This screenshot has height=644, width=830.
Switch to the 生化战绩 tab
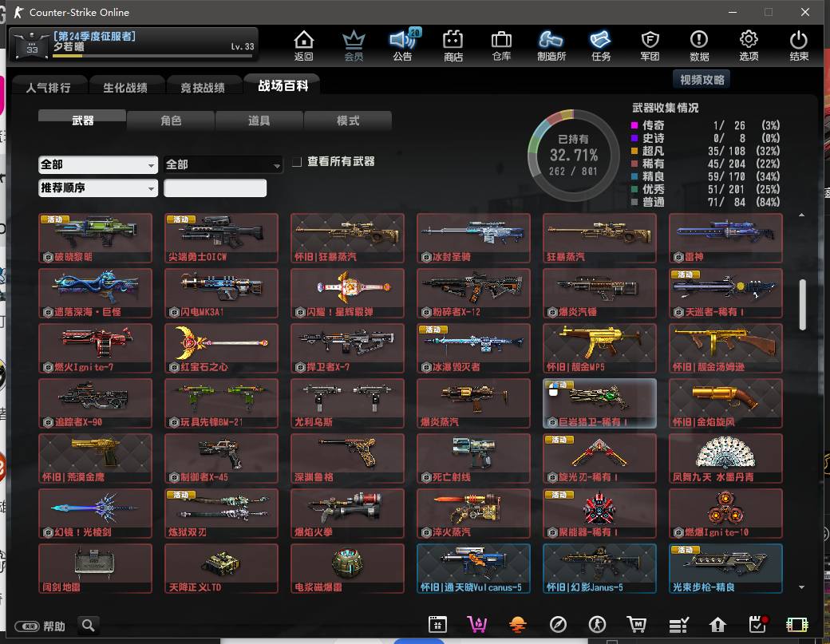pyautogui.click(x=125, y=88)
